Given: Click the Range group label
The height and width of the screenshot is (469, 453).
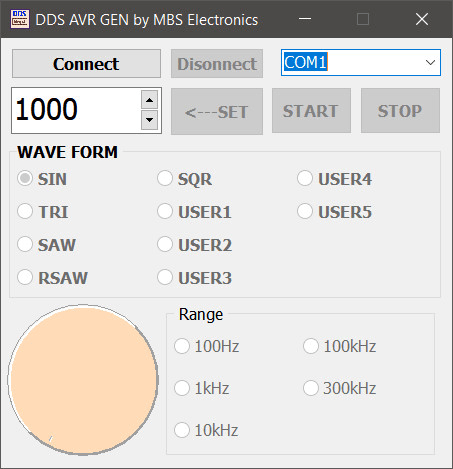Looking at the screenshot, I should tap(201, 314).
